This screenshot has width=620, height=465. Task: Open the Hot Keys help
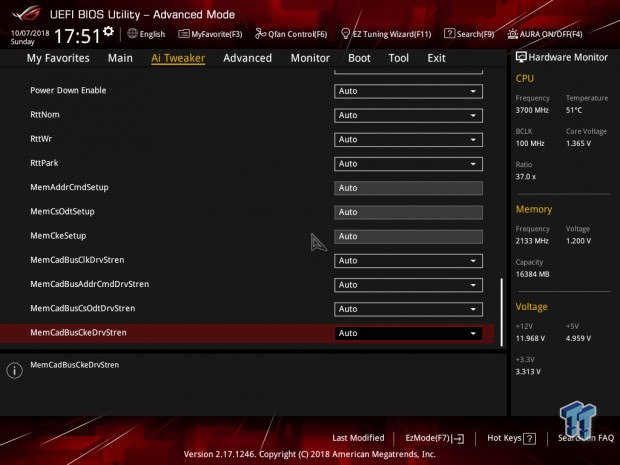point(511,438)
